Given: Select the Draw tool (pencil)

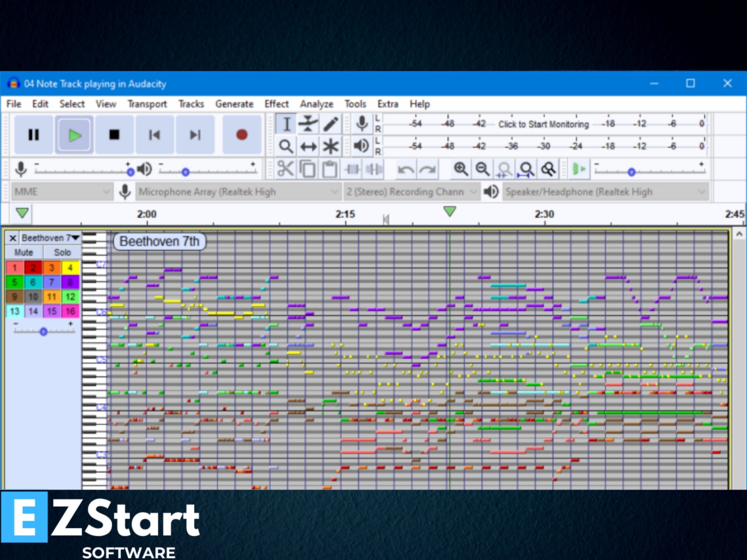Looking at the screenshot, I should point(331,124).
